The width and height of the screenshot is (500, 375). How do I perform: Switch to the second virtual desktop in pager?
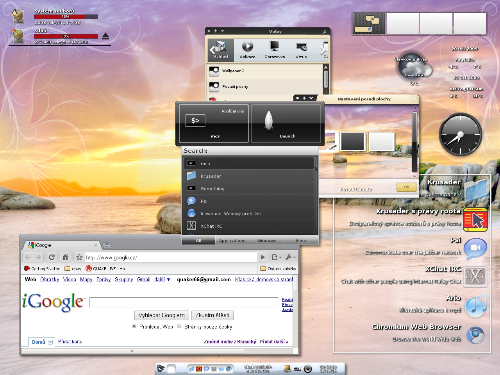pos(403,23)
